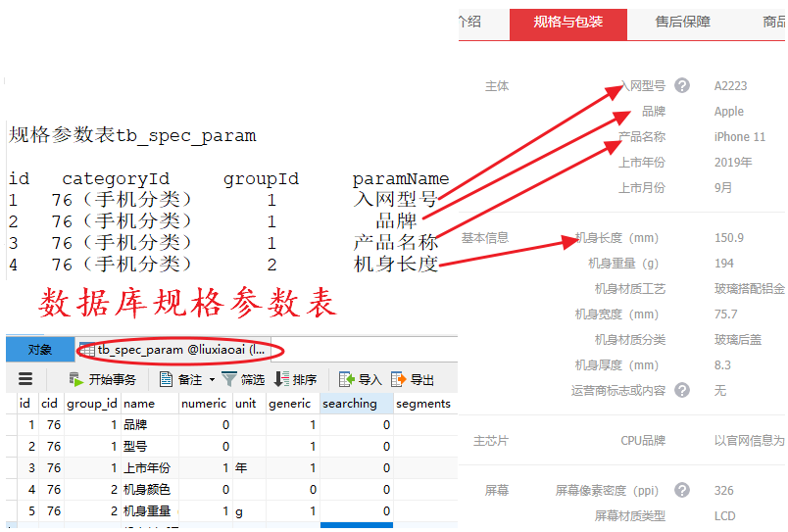Click the 开始事务 begin transaction icon
The height and width of the screenshot is (532, 788).
[76, 379]
